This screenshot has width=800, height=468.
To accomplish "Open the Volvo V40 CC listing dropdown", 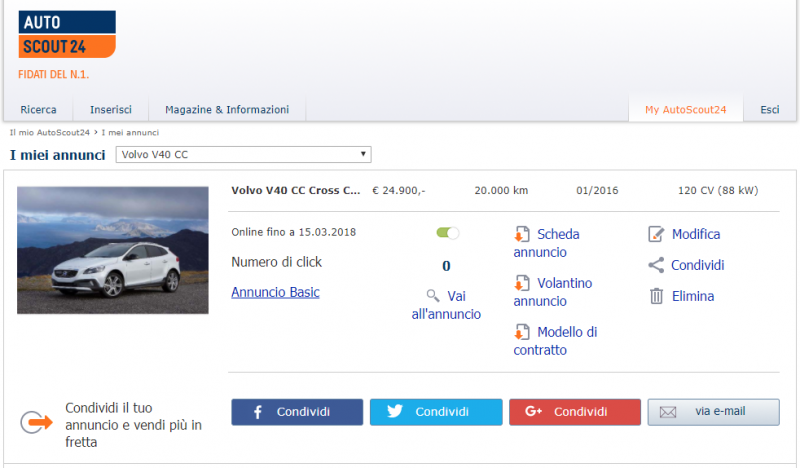I will click(x=243, y=155).
